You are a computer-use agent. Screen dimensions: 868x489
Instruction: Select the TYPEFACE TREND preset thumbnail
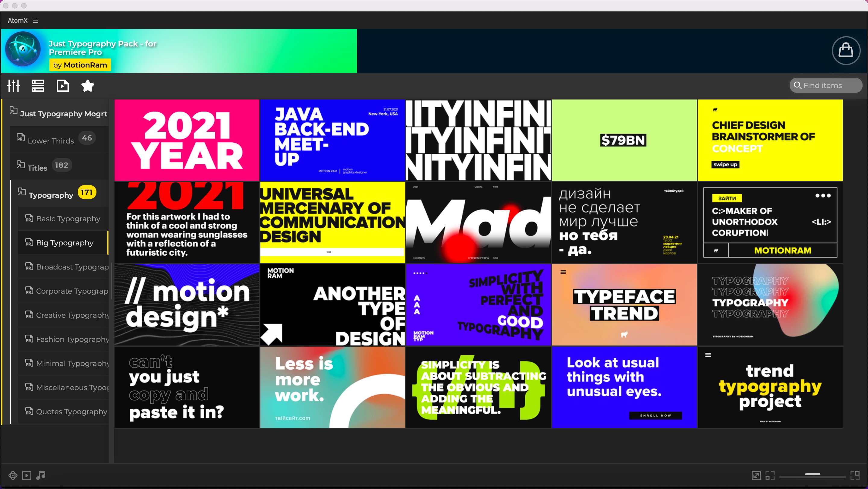[x=624, y=305]
